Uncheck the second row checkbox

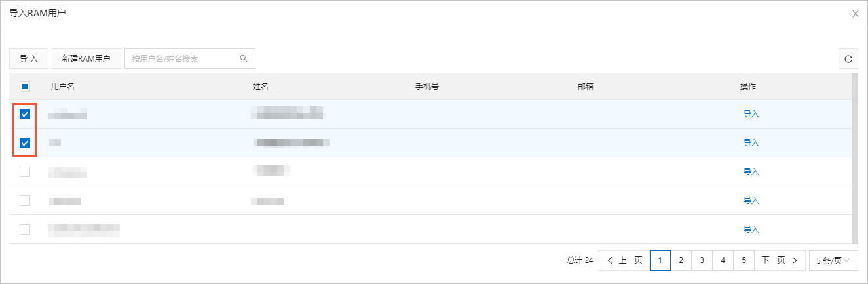tap(25, 143)
